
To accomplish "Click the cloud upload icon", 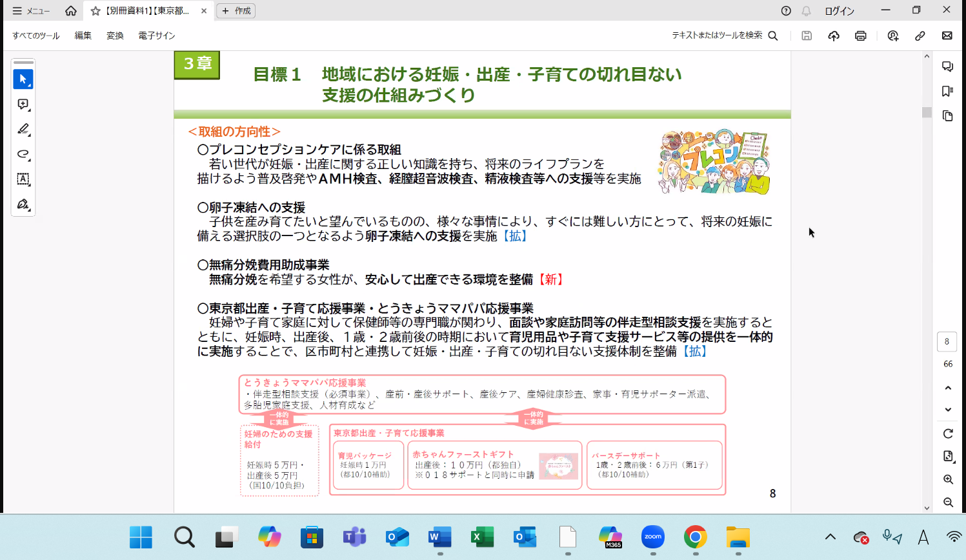I will pyautogui.click(x=834, y=35).
